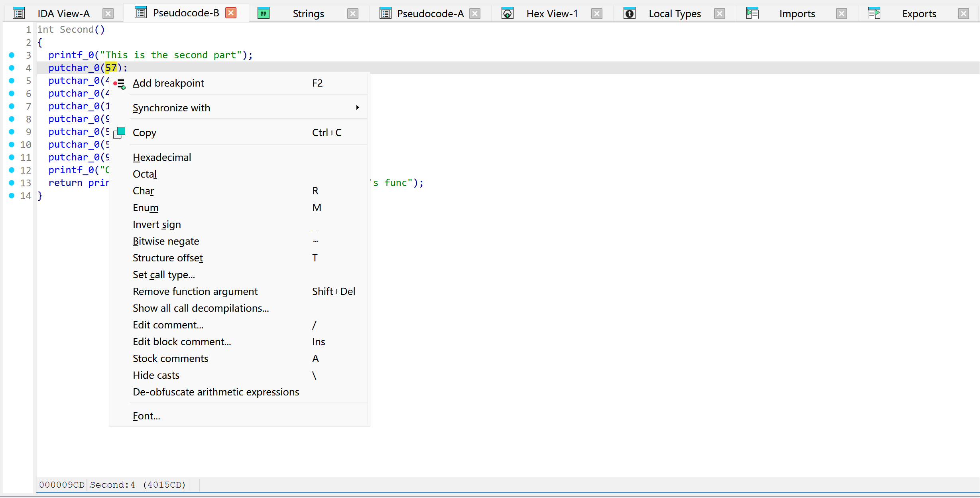This screenshot has height=498, width=980.
Task: Click the IDA View-A tab icon
Action: tap(19, 14)
